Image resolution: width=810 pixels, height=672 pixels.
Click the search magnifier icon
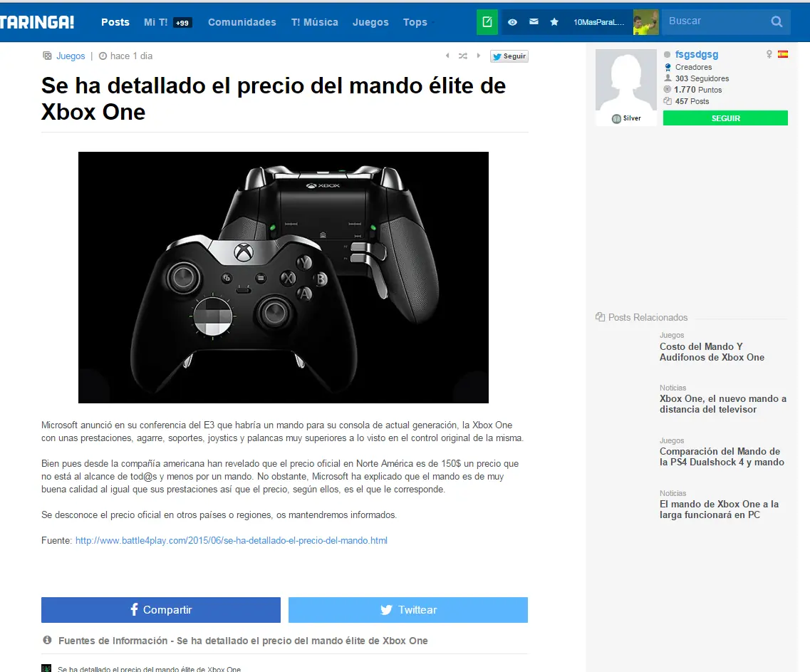tap(777, 21)
